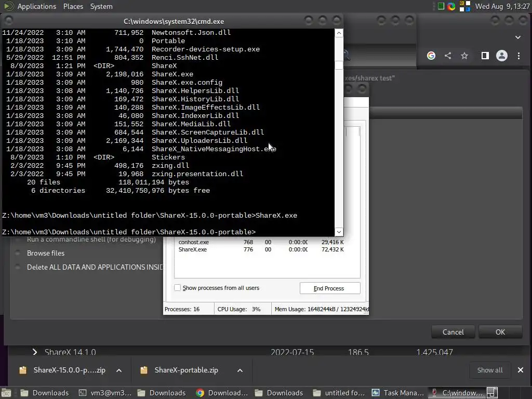Click Renci.SshNet.dll in cmd listing
Image resolution: width=532 pixels, height=399 pixels.
tap(185, 57)
